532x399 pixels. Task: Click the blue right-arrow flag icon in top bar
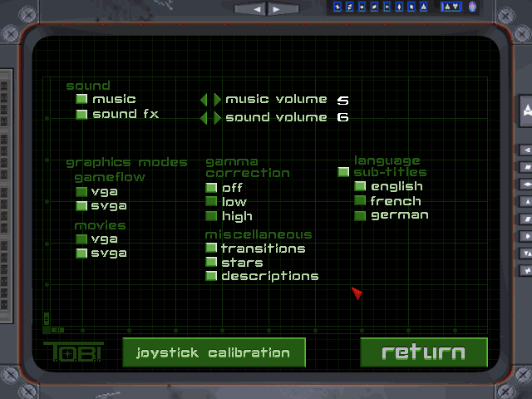click(x=387, y=7)
